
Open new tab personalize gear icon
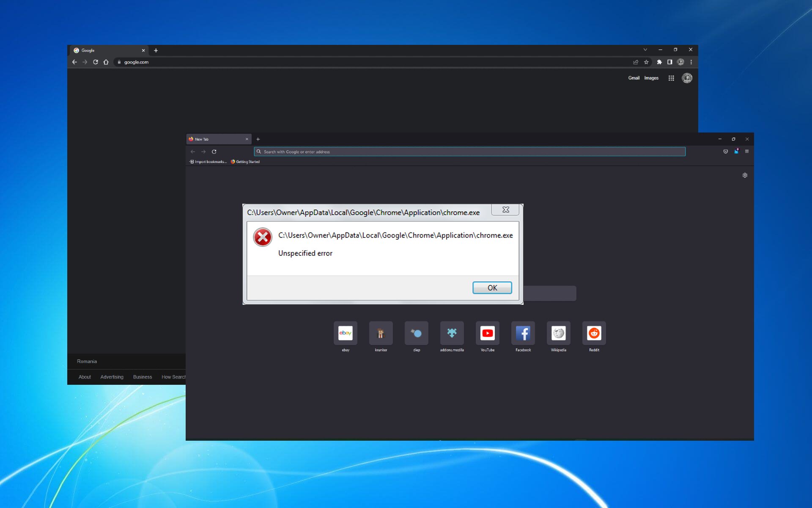point(745,175)
